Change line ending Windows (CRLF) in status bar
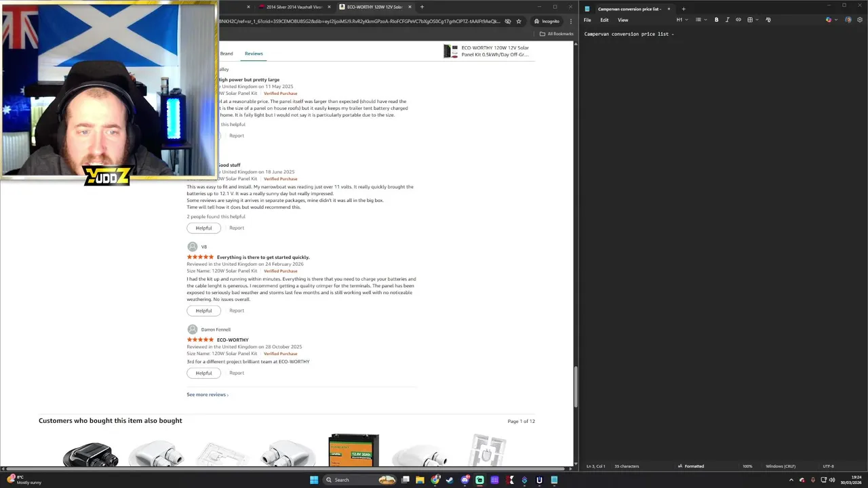 coord(781,466)
